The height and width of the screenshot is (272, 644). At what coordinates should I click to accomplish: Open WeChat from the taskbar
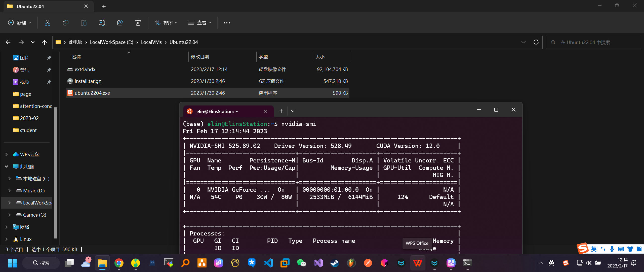click(x=301, y=263)
